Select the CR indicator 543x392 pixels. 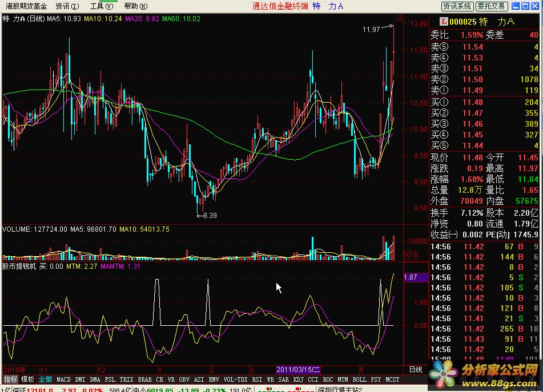click(x=160, y=379)
